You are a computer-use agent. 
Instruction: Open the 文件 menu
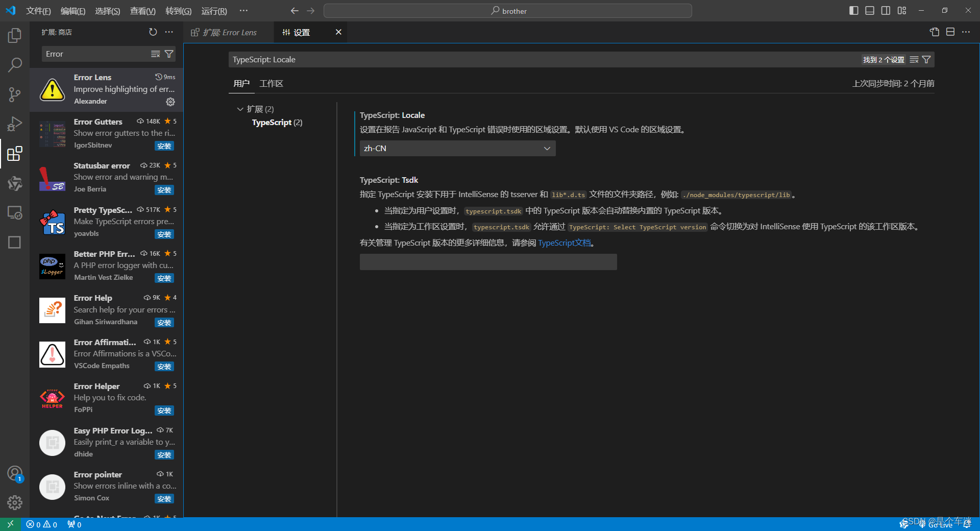coord(38,11)
